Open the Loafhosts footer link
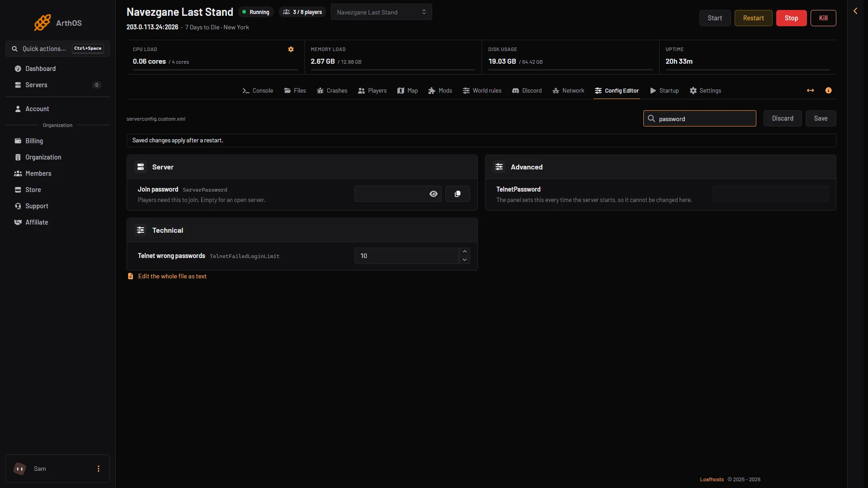The width and height of the screenshot is (868, 488). point(712,479)
